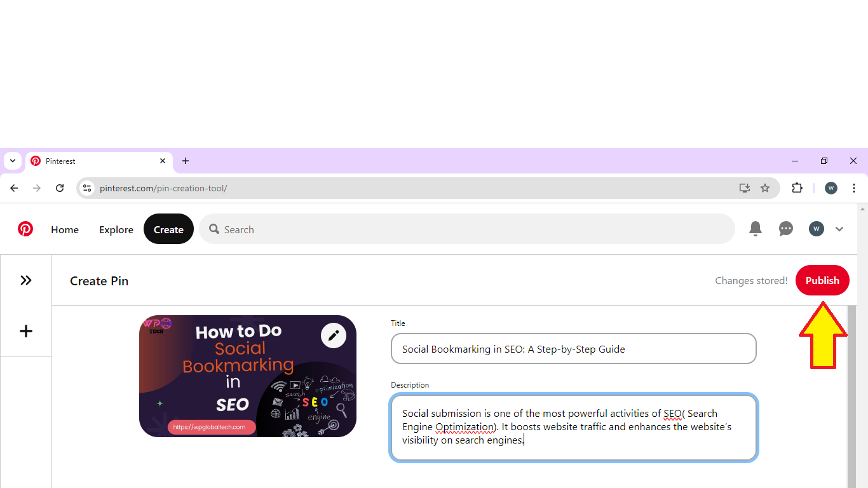Click the 'Create Pin' heading
Screen dimensions: 868x488
(x=99, y=281)
